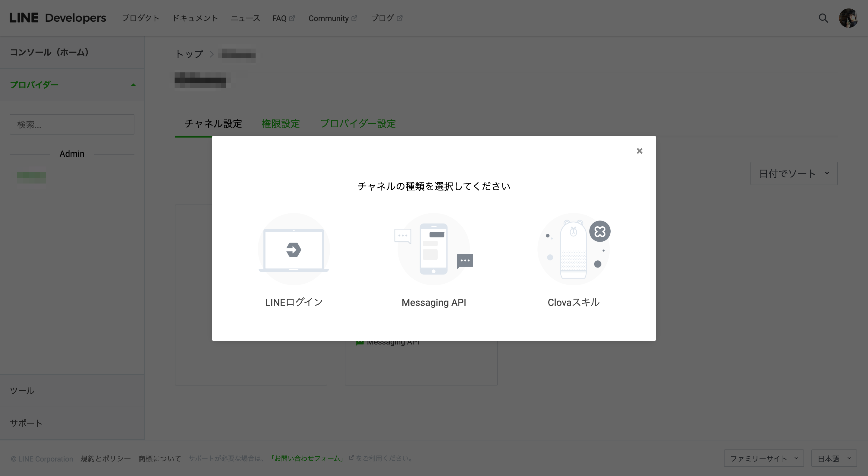Open the ファミリーサイト dropdown
Image resolution: width=868 pixels, height=476 pixels.
(763, 458)
